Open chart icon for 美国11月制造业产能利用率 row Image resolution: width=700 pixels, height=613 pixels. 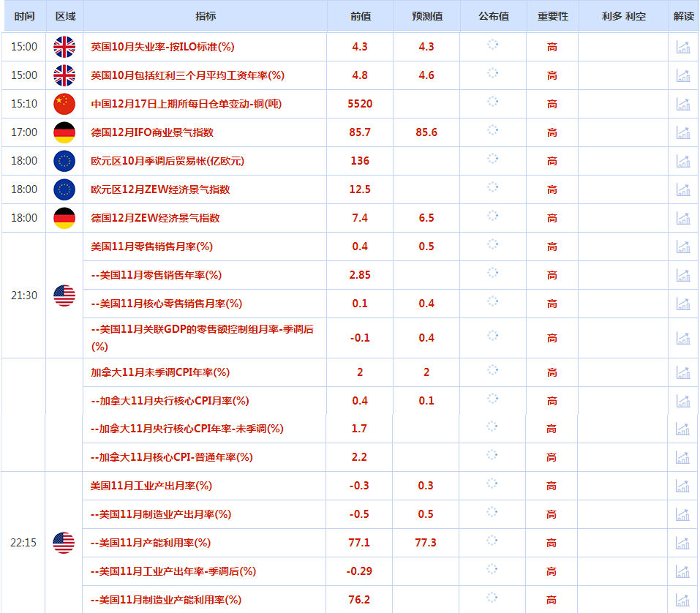pyautogui.click(x=682, y=600)
